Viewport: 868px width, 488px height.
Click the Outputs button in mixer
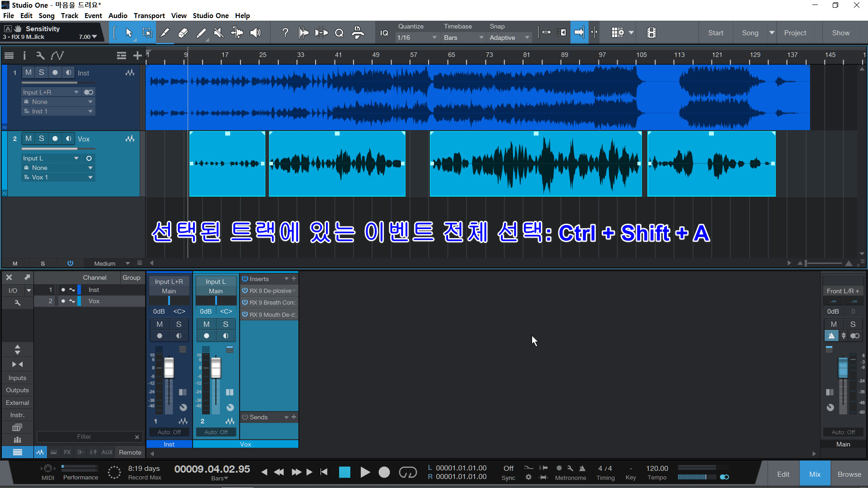point(17,390)
